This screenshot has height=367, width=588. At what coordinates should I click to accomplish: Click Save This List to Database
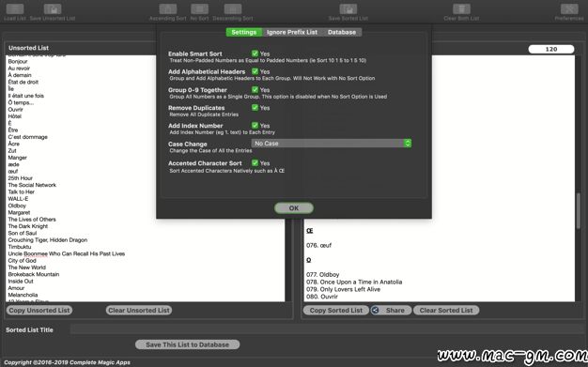pos(188,344)
